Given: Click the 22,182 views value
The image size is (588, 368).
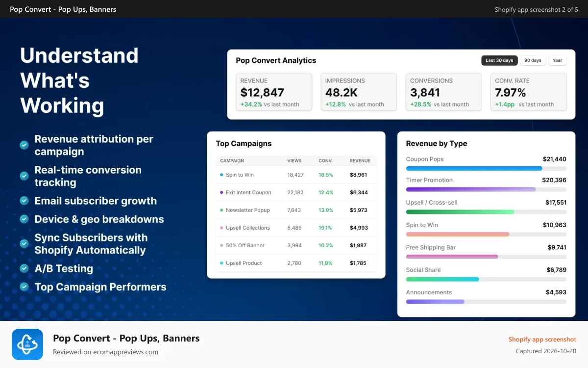Looking at the screenshot, I should coord(295,192).
